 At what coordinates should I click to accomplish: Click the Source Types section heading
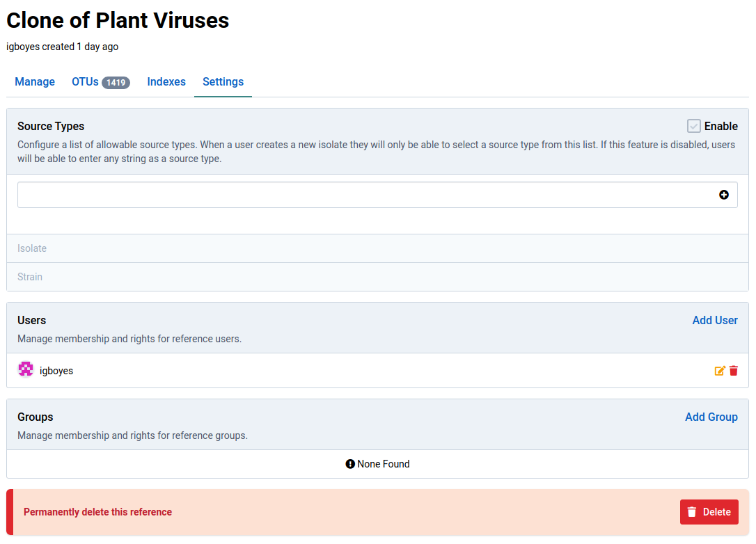pyautogui.click(x=51, y=126)
